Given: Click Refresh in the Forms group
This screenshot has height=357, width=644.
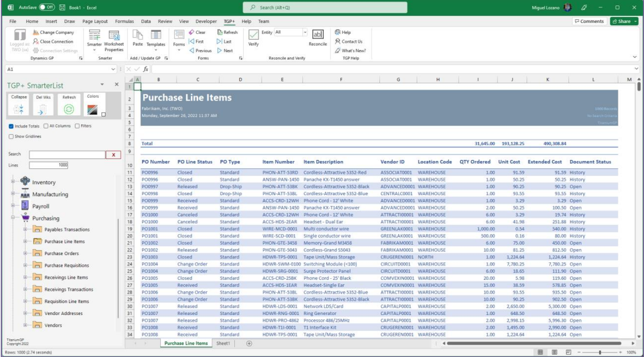Looking at the screenshot, I should coord(227,32).
